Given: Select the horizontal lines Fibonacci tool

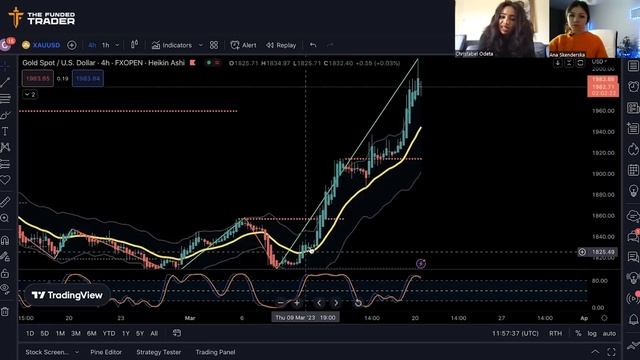Looking at the screenshot, I should 5,99.
